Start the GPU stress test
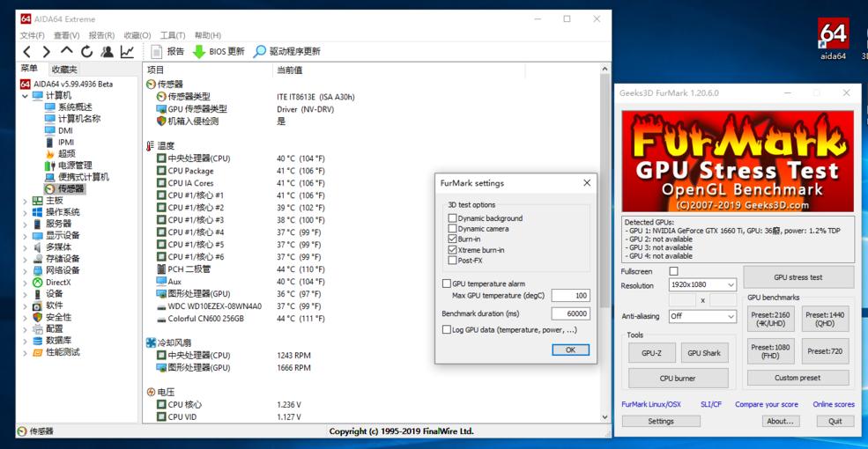Image resolution: width=868 pixels, height=449 pixels. tap(798, 277)
